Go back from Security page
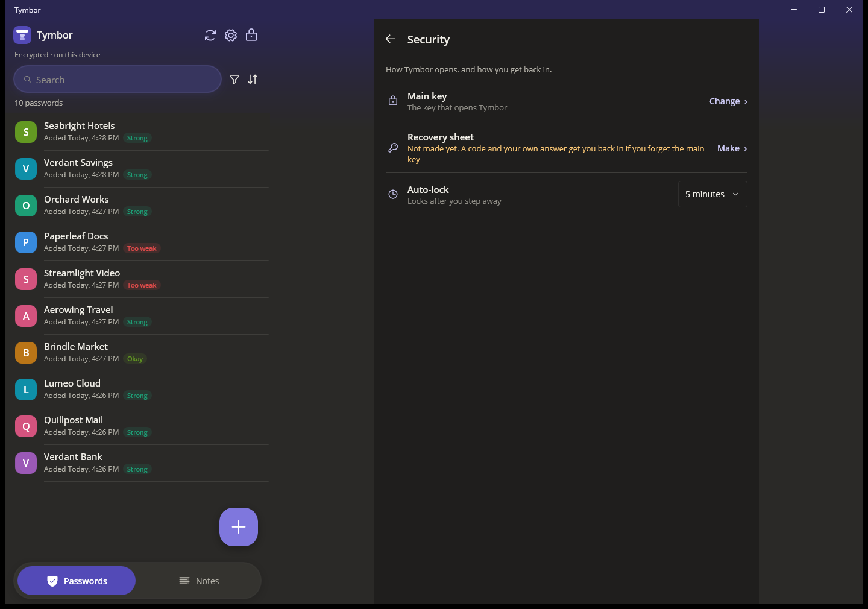Image resolution: width=868 pixels, height=609 pixels. [391, 39]
